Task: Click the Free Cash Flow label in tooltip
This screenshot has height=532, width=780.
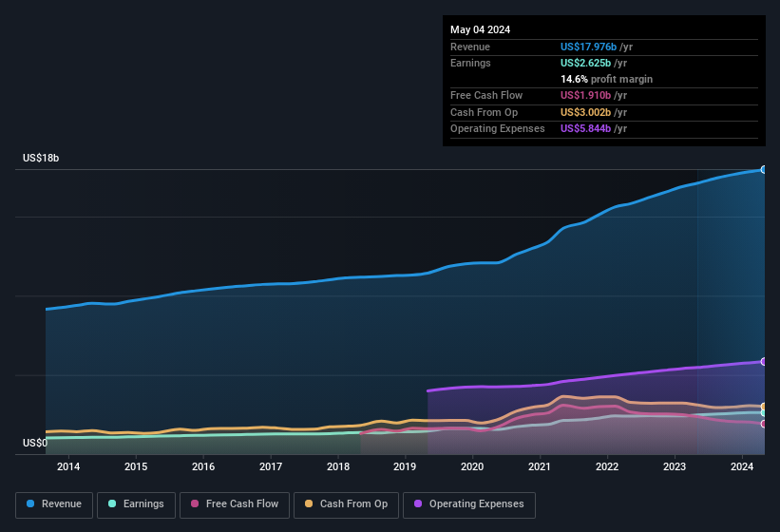Action: point(486,95)
